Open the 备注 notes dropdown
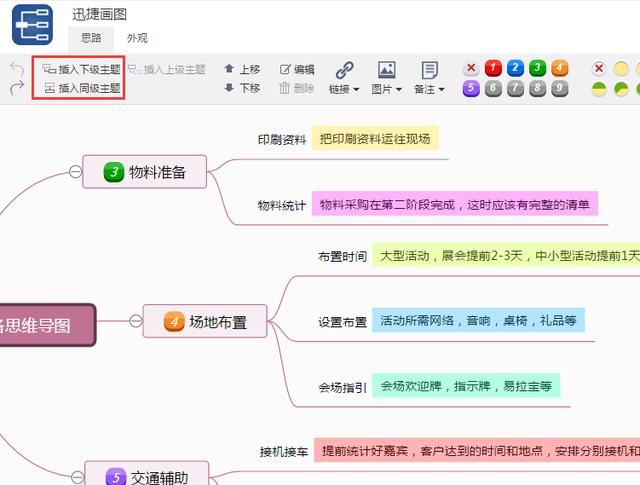The image size is (640, 485). click(x=429, y=79)
